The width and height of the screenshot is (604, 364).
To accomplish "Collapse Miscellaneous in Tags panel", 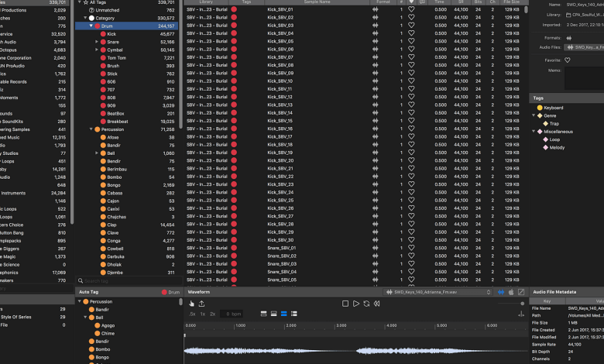I will [534, 132].
